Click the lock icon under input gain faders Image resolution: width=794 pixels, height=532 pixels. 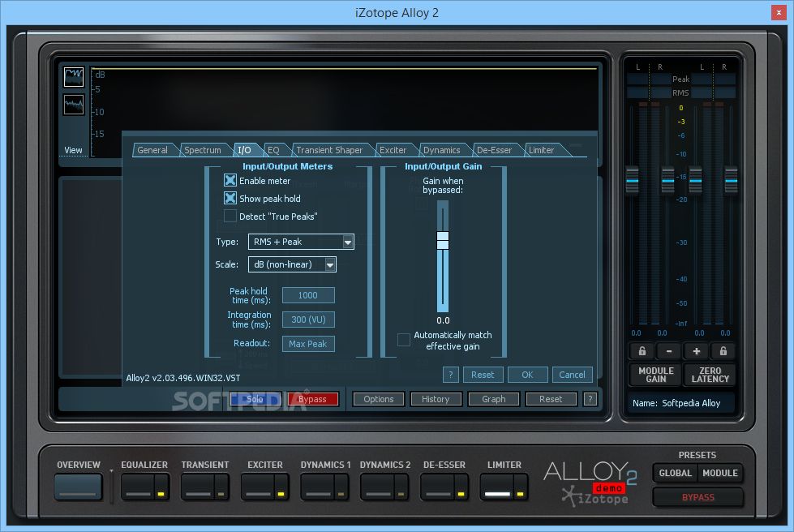[642, 351]
